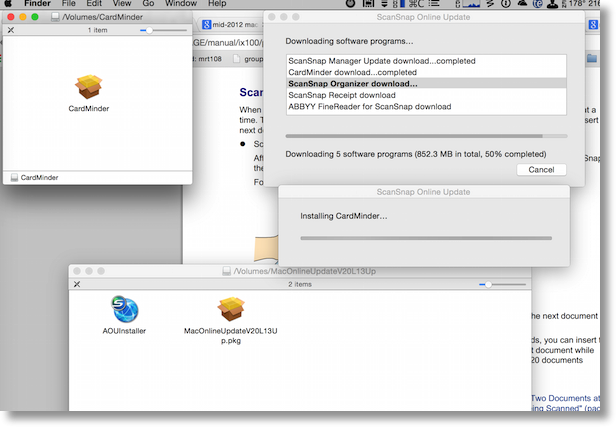Cancel the ScanSnap software download

tap(540, 169)
